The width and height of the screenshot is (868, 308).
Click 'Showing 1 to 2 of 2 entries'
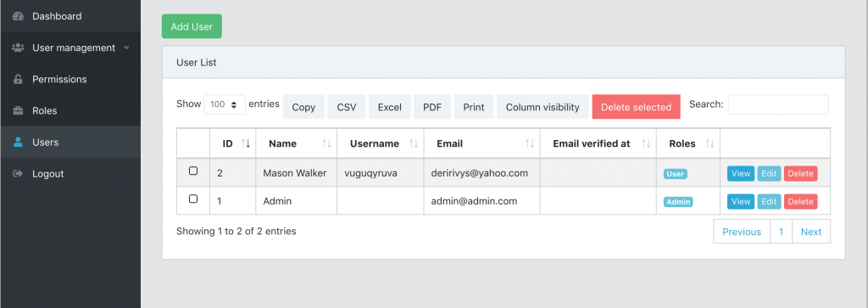[236, 231]
